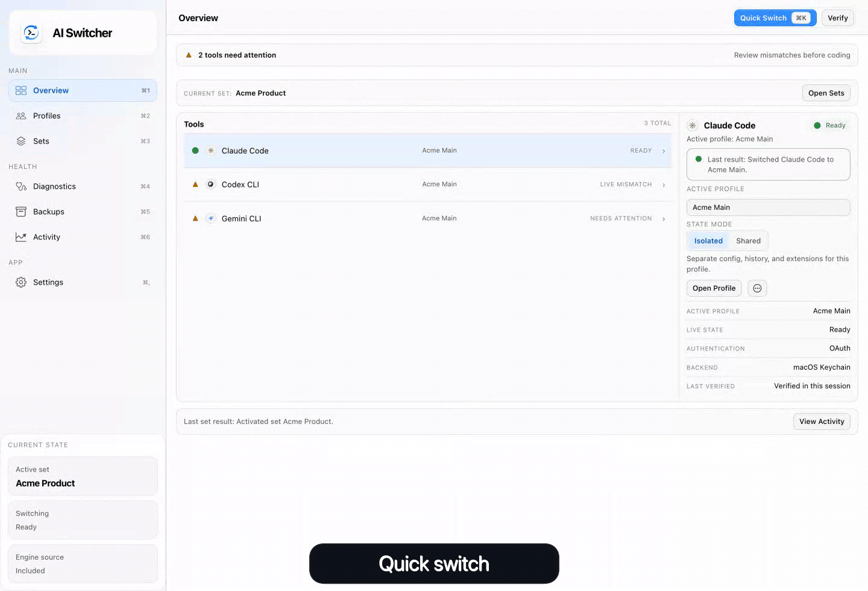Expand the Codex CLI row chevron
The width and height of the screenshot is (868, 591).
coord(664,185)
